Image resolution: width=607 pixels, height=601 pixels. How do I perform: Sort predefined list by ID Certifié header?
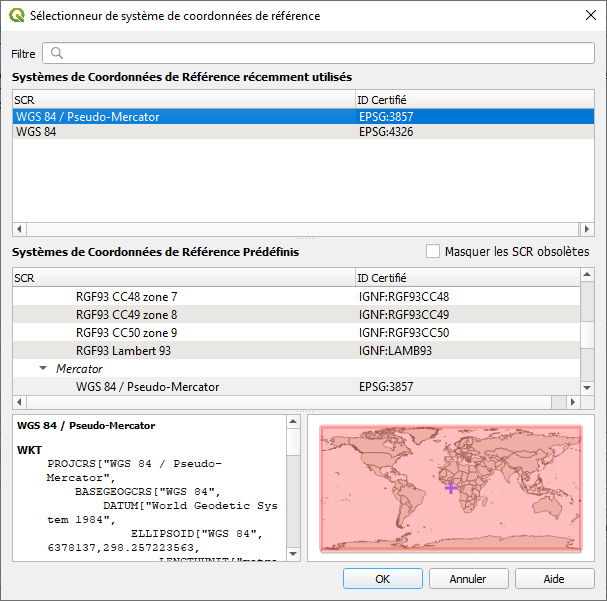coord(468,278)
